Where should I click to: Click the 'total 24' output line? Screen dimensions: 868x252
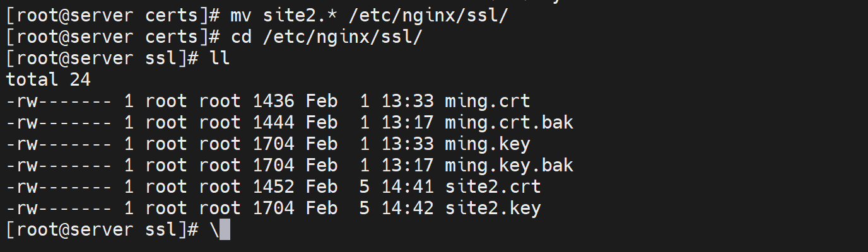(49, 79)
